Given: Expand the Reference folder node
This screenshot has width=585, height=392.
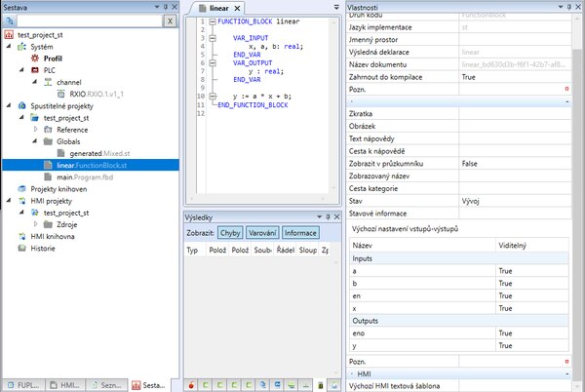Looking at the screenshot, I should pos(35,130).
